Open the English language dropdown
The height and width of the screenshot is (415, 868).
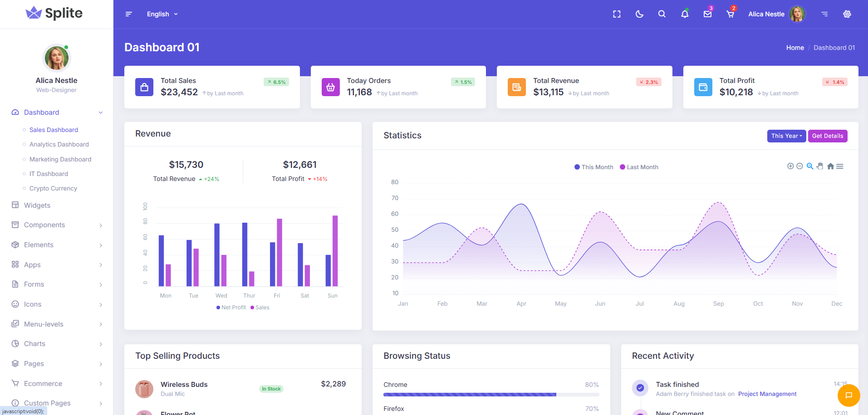[x=162, y=14]
